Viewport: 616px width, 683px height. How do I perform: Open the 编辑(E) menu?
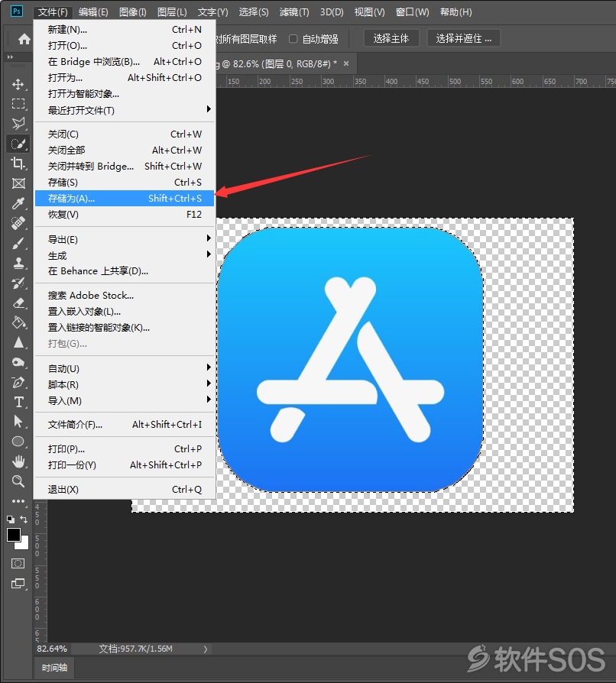[x=93, y=11]
